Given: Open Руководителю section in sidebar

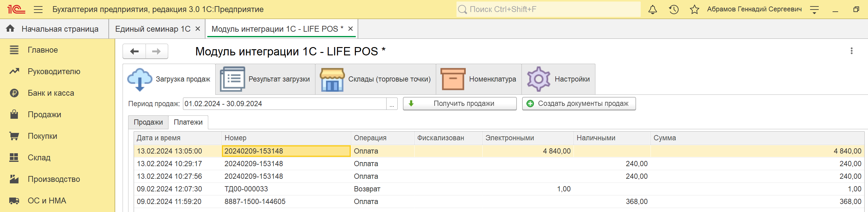Looking at the screenshot, I should (57, 72).
